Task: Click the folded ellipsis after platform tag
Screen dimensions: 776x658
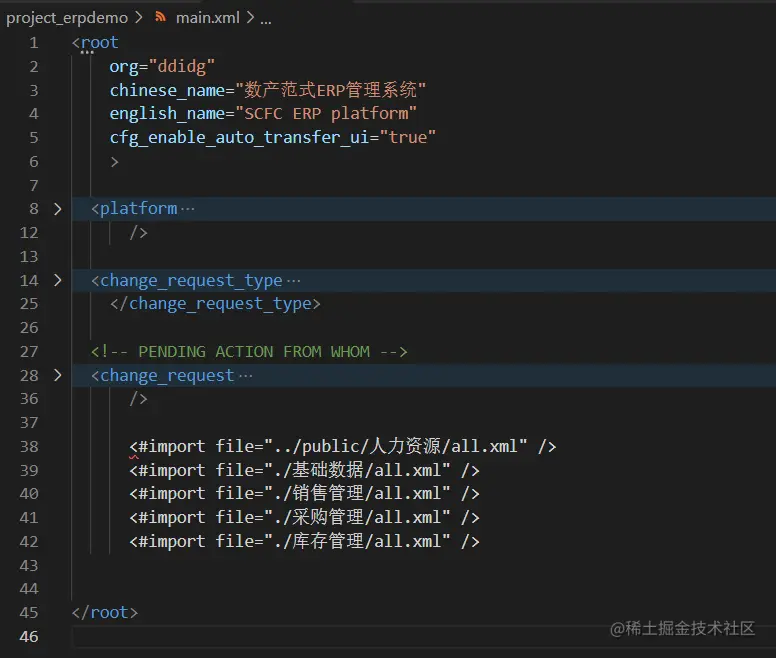Action: click(187, 209)
